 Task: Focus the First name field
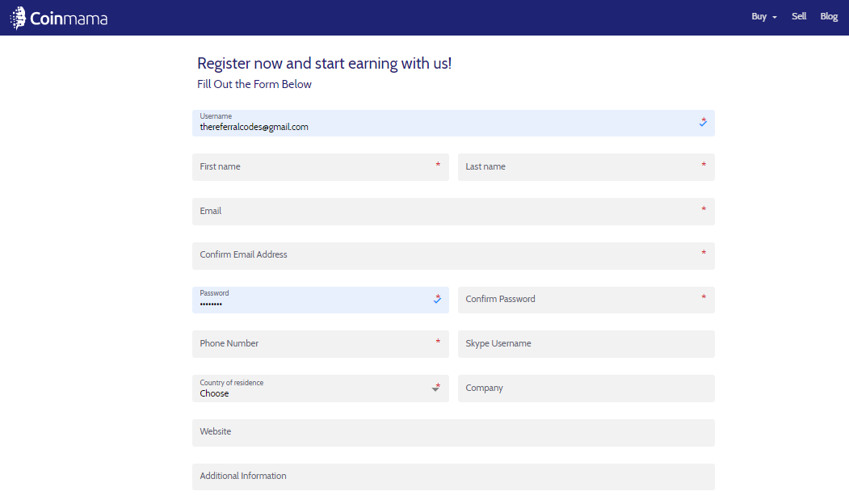pos(321,166)
